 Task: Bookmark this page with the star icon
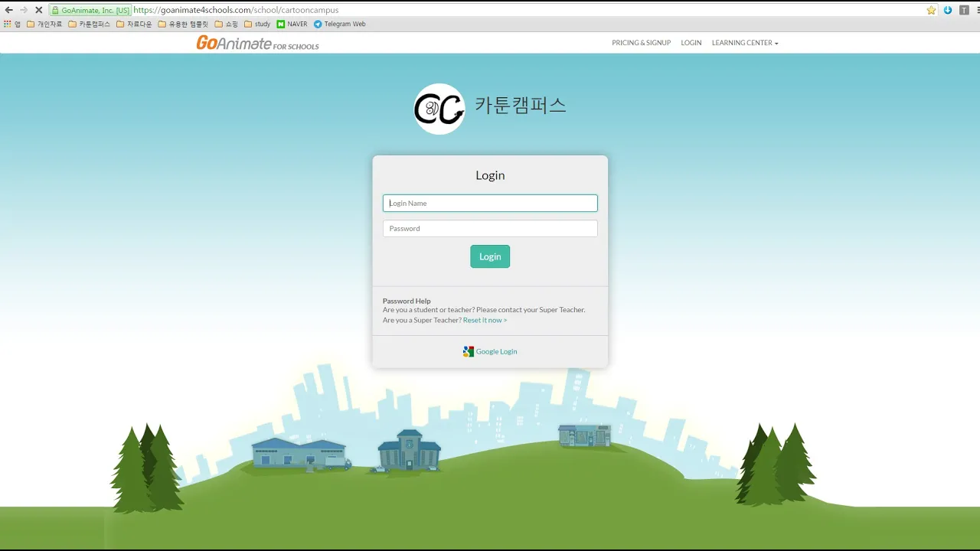[x=931, y=10]
